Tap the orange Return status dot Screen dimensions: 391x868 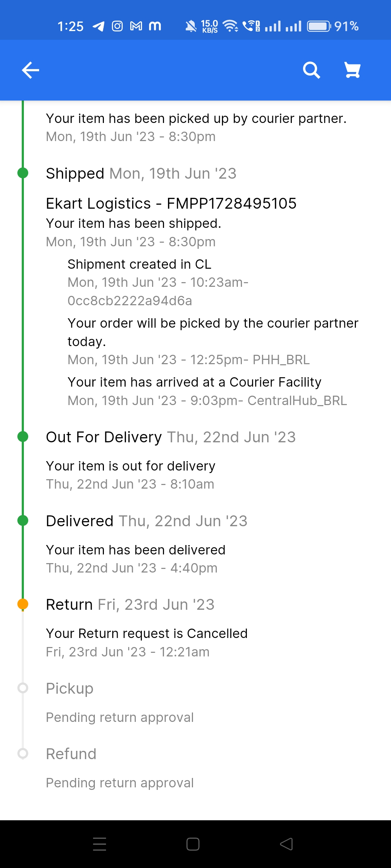(x=23, y=604)
